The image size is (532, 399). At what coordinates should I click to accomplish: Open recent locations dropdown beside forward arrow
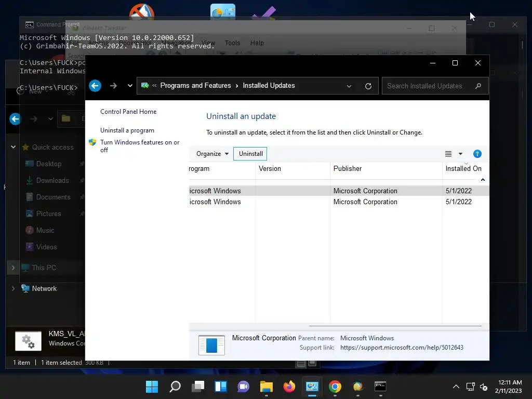pyautogui.click(x=130, y=86)
